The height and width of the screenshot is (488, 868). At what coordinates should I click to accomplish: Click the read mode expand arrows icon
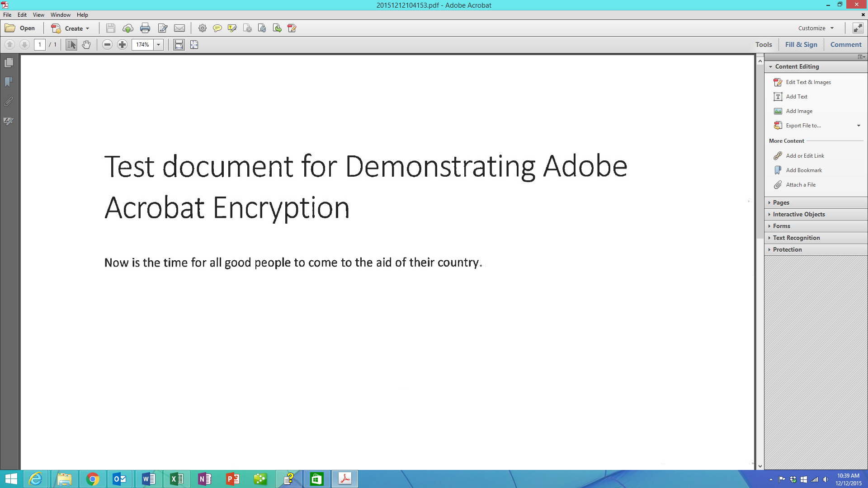coord(858,28)
